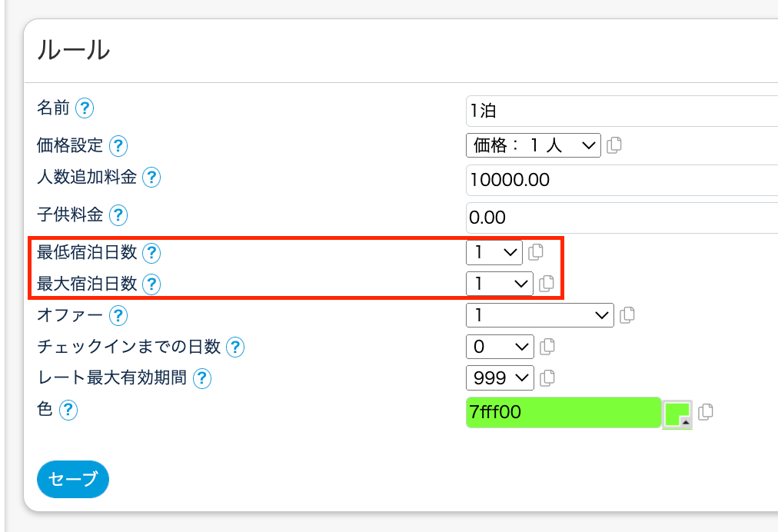Open help for チェックインまでの日数

[x=235, y=347]
